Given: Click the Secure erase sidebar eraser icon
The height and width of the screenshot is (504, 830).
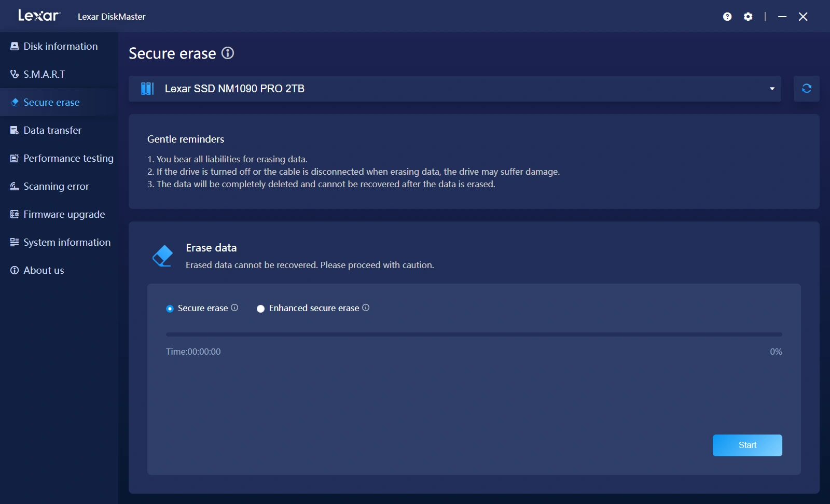Looking at the screenshot, I should click(x=15, y=102).
